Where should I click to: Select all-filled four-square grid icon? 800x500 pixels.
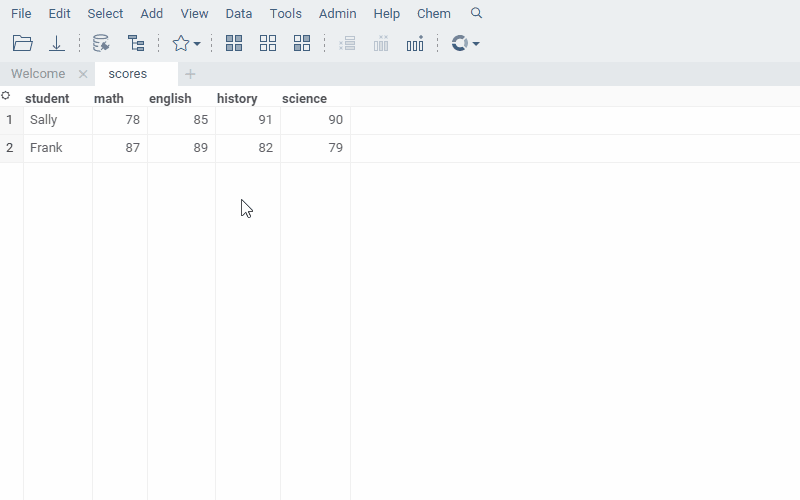[234, 43]
